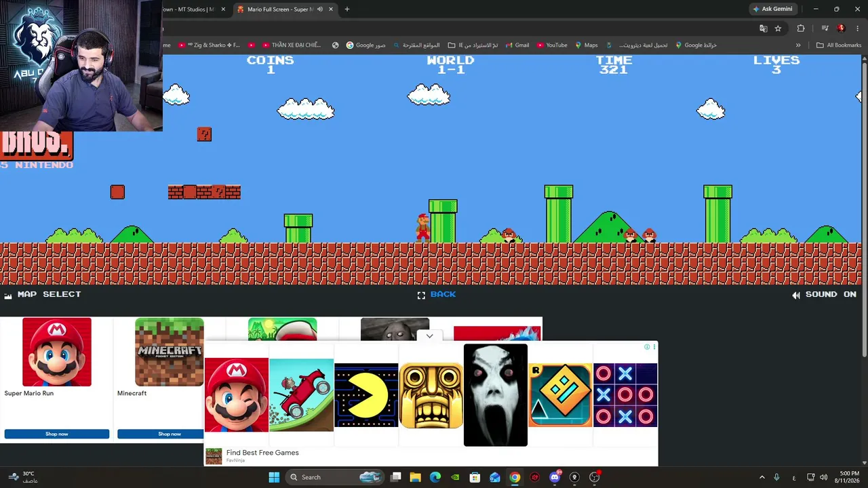This screenshot has width=868, height=488.
Task: Toggle the SOUND ON setting
Action: pos(831,294)
